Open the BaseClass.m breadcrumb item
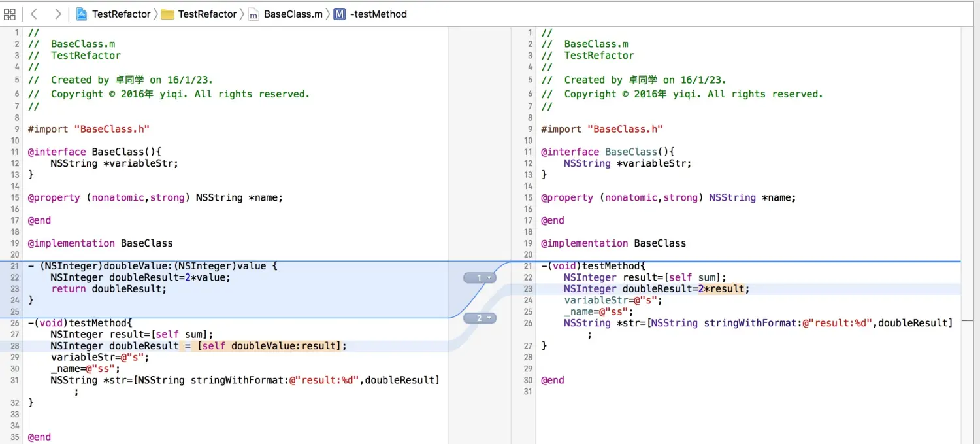 tap(293, 14)
